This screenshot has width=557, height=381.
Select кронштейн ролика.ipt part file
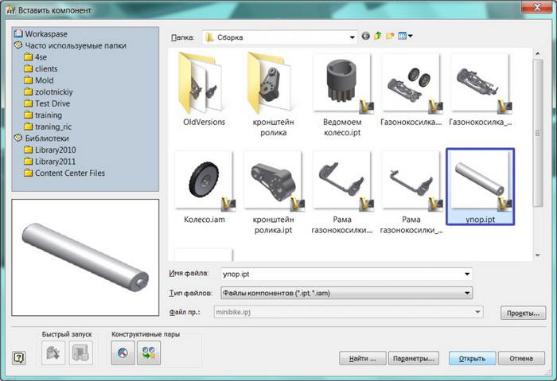[273, 180]
